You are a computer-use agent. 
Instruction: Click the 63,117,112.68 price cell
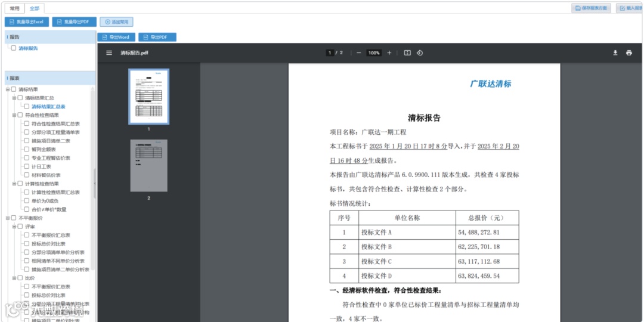pyautogui.click(x=487, y=261)
